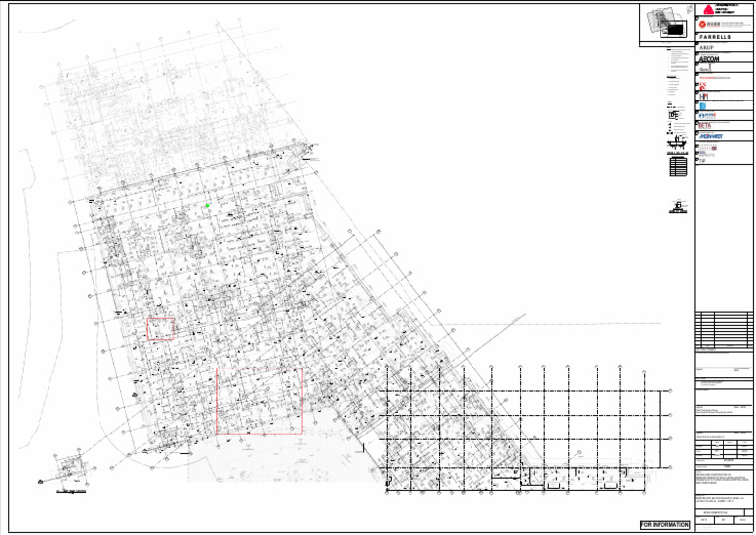
Task: Click the FOR INFORMATION stamp
Action: (x=664, y=525)
